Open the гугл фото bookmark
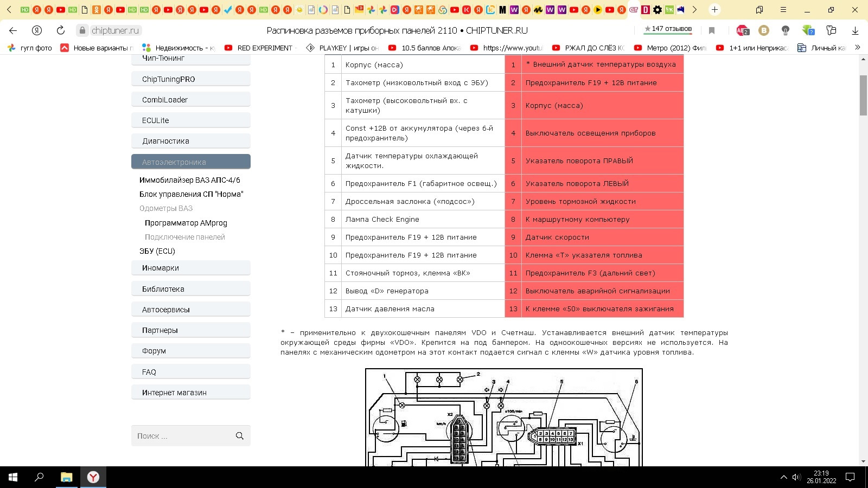The width and height of the screenshot is (868, 488). 30,48
